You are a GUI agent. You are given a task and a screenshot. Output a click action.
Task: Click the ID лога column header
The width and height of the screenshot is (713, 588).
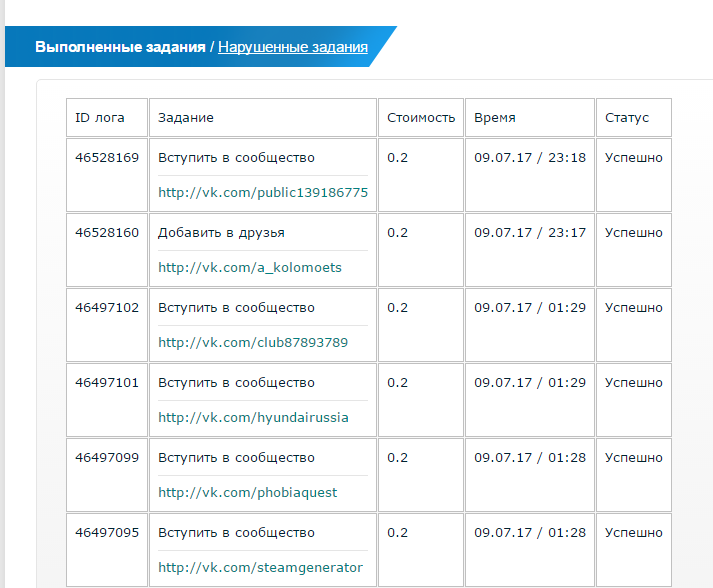click(107, 117)
